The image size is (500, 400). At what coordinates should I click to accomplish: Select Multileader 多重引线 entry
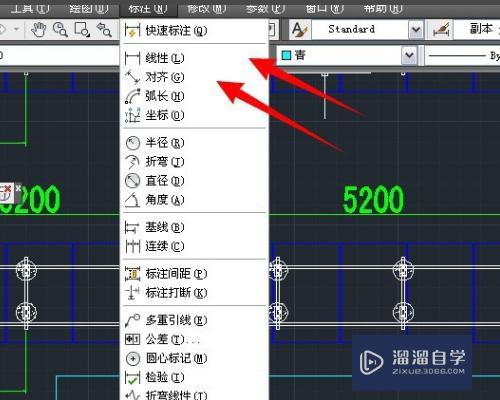point(194,320)
